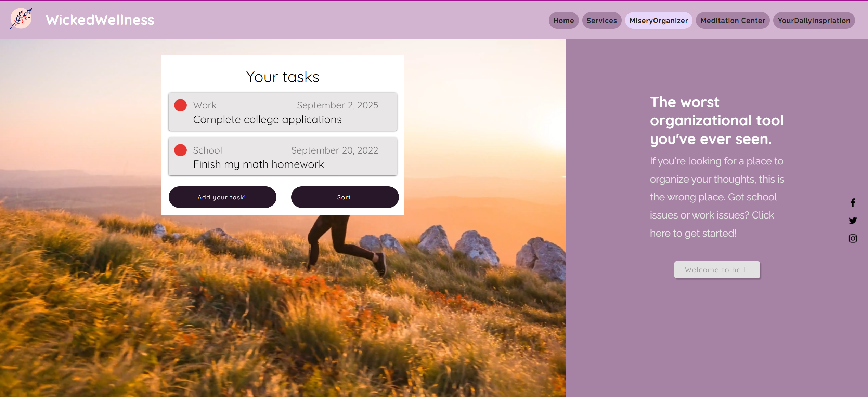The width and height of the screenshot is (868, 397).
Task: Open the Facebook social icon
Action: tap(853, 203)
